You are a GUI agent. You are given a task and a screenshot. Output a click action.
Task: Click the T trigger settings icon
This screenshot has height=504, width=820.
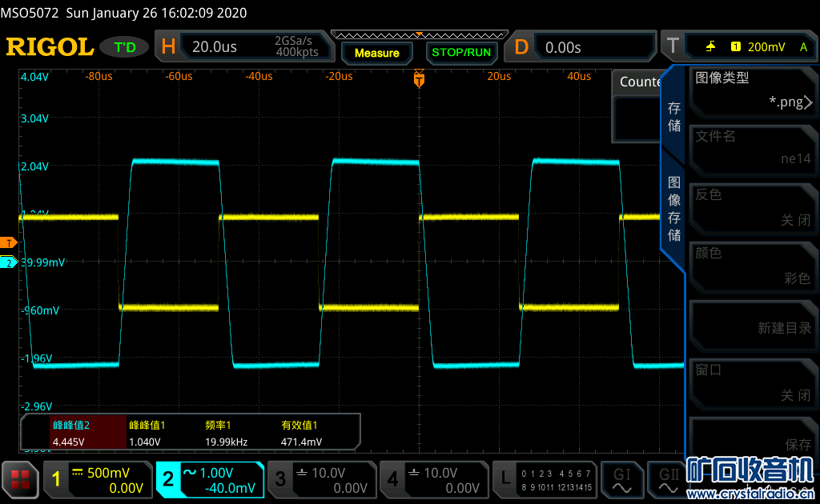click(x=673, y=47)
